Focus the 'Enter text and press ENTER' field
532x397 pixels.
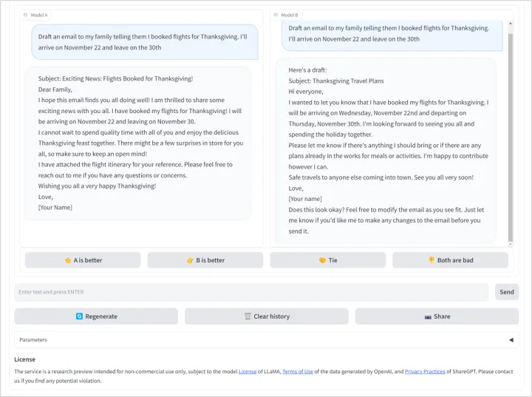pyautogui.click(x=251, y=292)
